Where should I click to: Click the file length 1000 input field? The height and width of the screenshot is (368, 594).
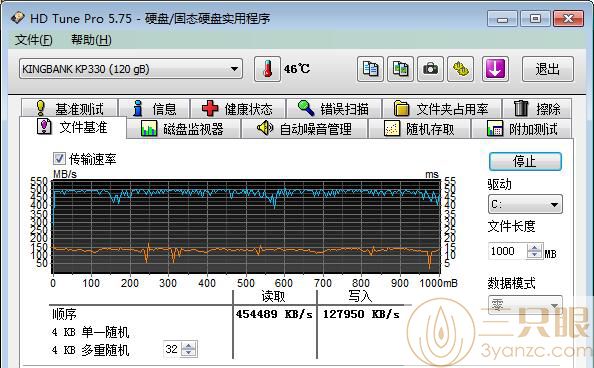tap(507, 251)
